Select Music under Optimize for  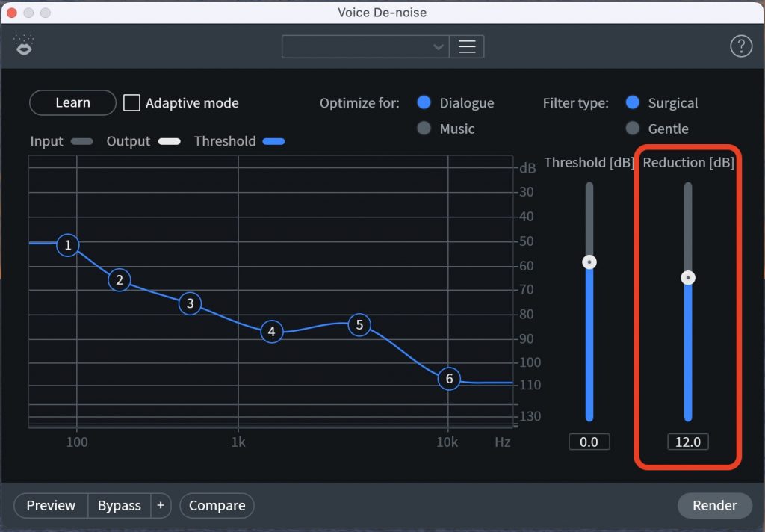[x=423, y=129]
